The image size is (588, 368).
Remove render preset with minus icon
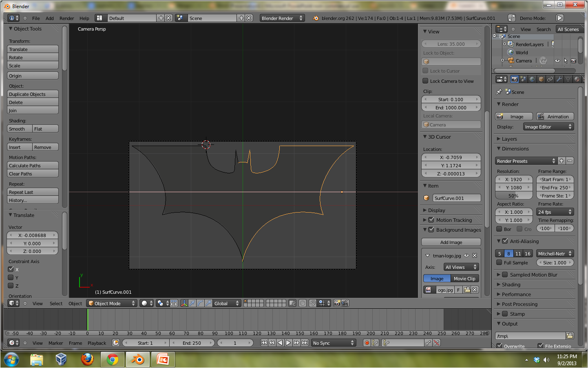[x=570, y=161]
